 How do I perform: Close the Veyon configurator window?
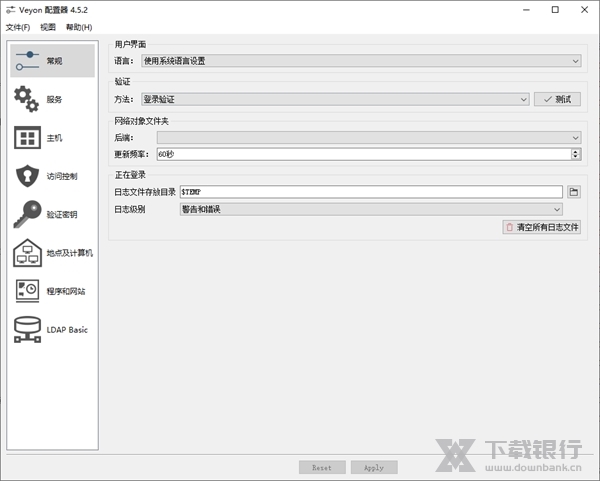click(x=584, y=10)
